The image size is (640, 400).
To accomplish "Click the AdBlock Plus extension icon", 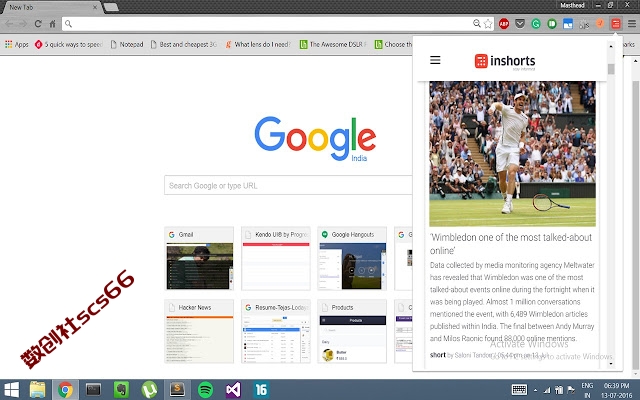I will click(504, 24).
